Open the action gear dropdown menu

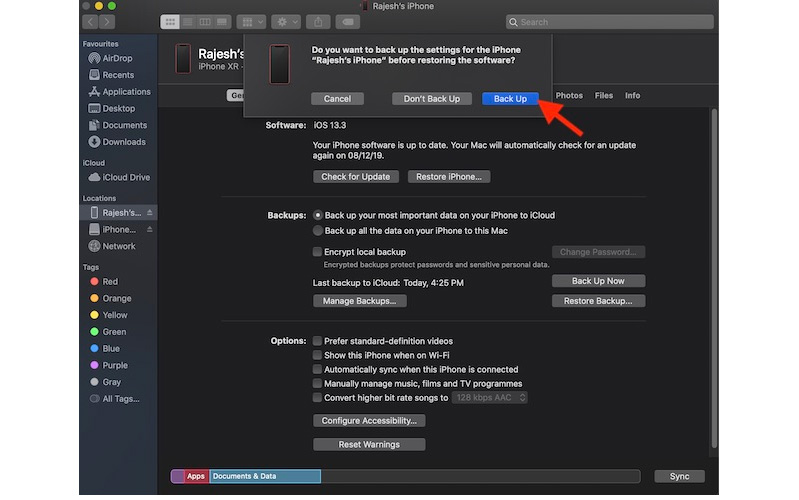coord(287,21)
